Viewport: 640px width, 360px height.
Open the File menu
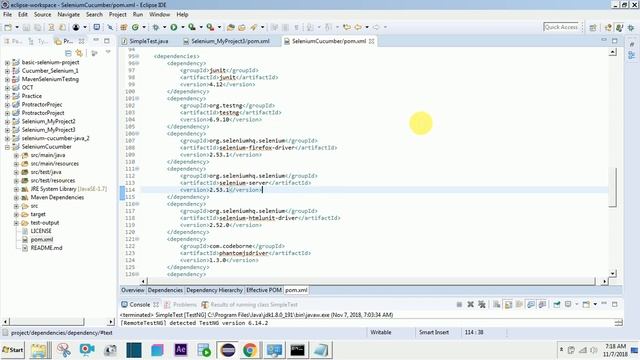pos(7,14)
